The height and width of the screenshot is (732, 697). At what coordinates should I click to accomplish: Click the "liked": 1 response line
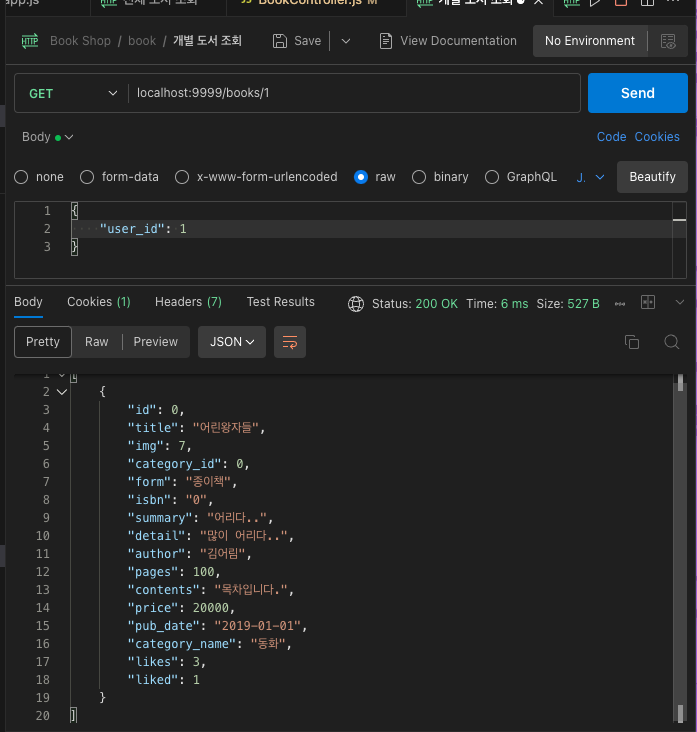pyautogui.click(x=164, y=680)
